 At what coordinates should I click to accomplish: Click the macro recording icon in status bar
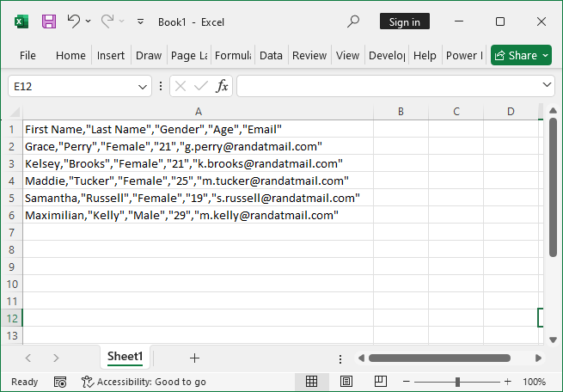pos(60,382)
